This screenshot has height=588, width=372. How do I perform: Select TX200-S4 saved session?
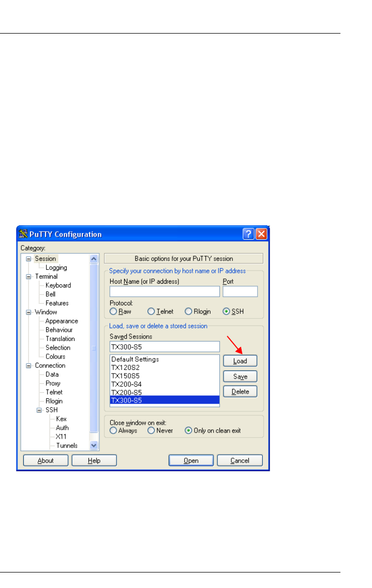(165, 384)
